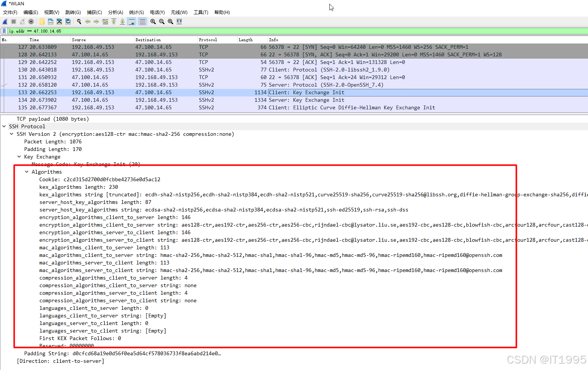
Task: Restart the current capture
Action: click(22, 22)
